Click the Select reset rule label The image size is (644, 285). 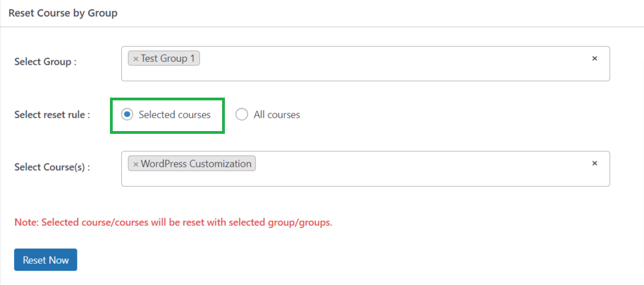[x=52, y=115]
